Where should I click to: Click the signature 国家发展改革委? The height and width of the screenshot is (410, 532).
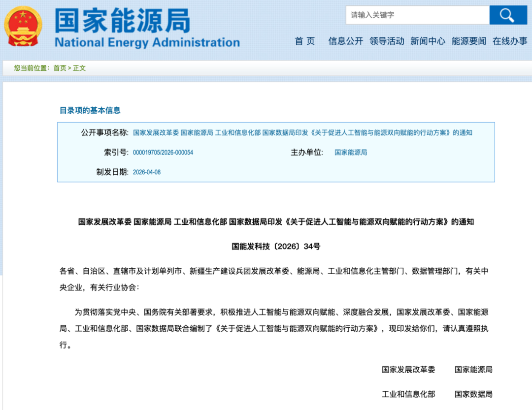pos(408,370)
